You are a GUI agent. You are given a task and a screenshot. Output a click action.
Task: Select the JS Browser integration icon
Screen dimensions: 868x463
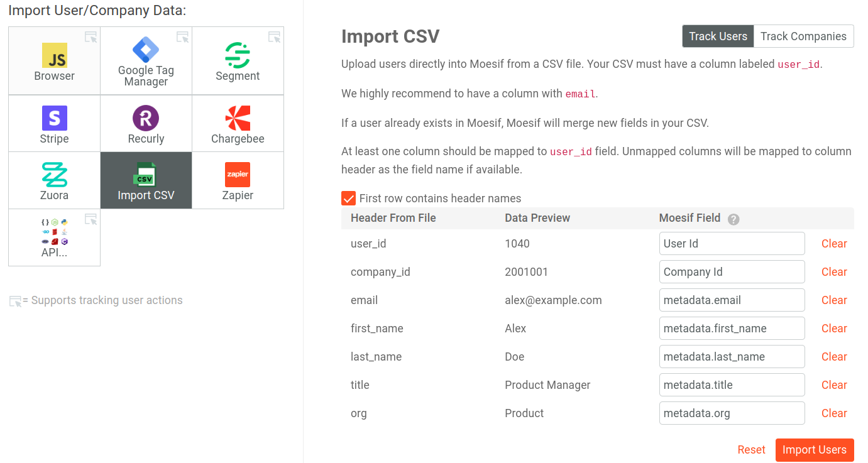click(54, 60)
